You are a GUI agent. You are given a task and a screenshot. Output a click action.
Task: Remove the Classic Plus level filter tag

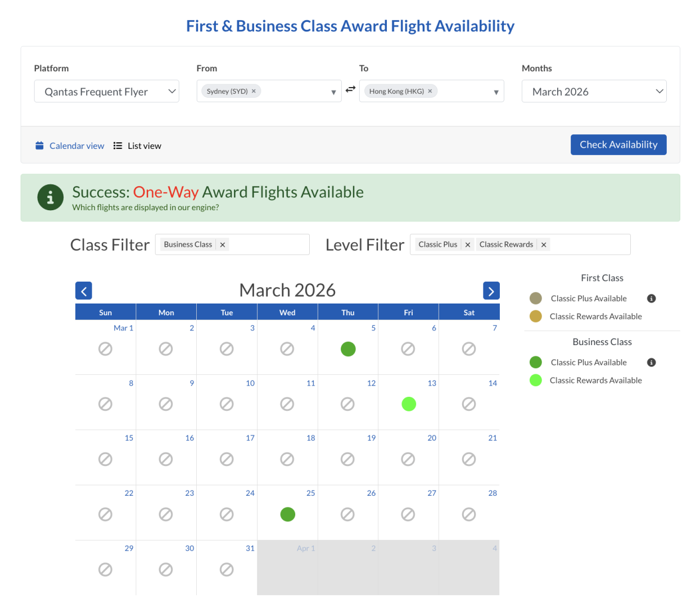click(468, 245)
